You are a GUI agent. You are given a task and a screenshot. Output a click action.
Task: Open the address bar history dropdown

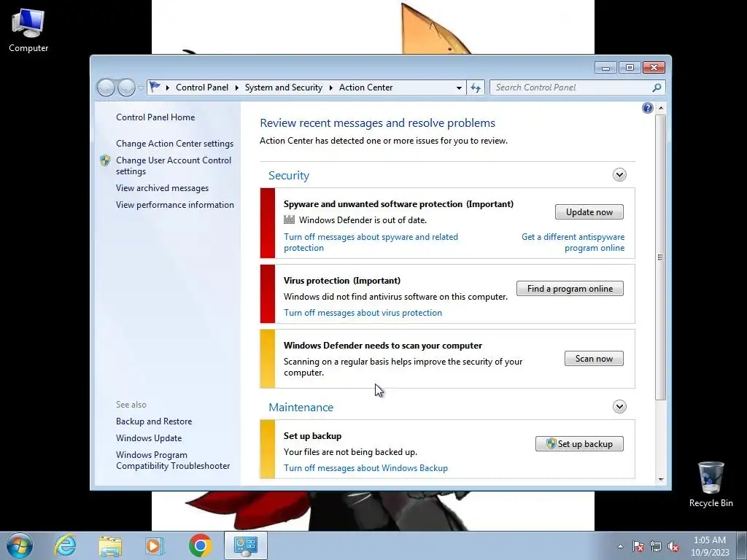[x=459, y=87]
